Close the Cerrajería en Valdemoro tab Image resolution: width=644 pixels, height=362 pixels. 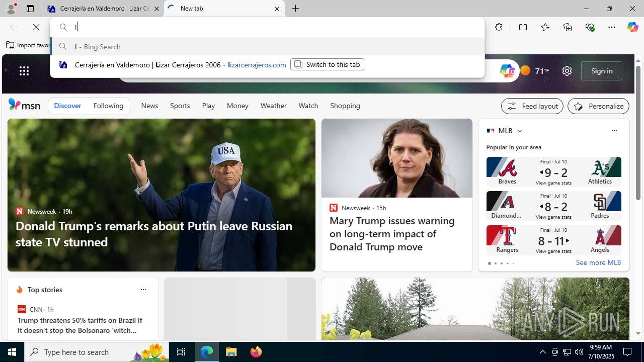click(x=156, y=9)
